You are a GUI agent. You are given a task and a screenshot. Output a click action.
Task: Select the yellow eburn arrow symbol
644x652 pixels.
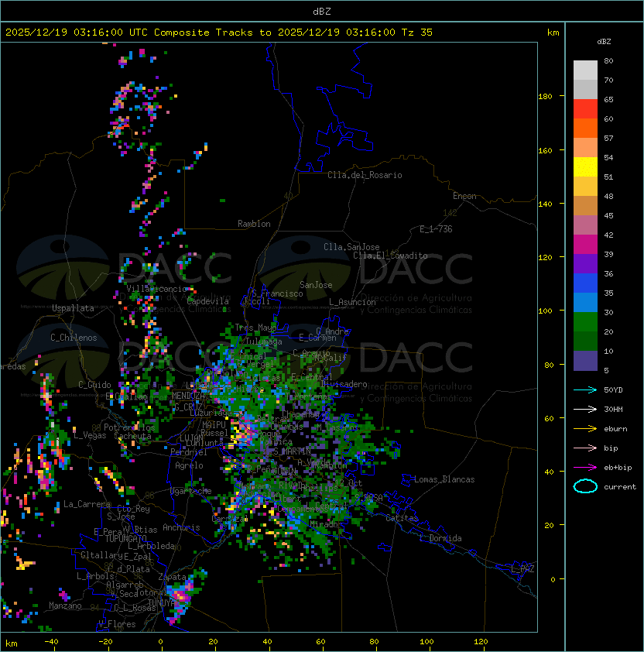[585, 429]
